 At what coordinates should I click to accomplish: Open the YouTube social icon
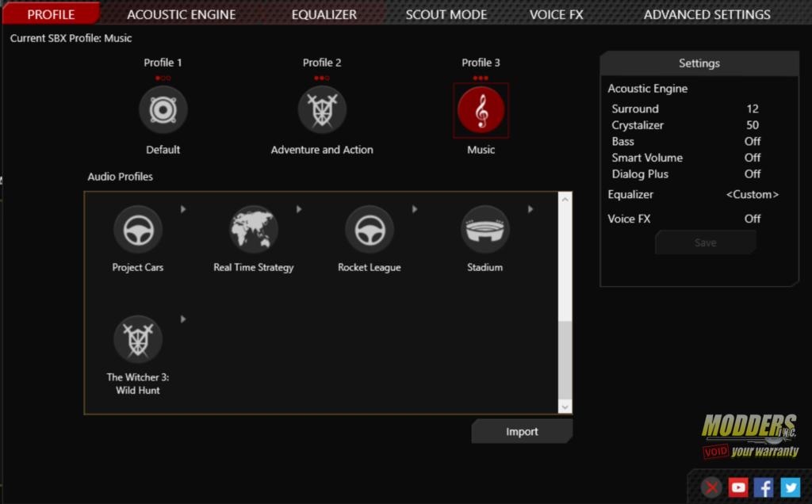738,487
